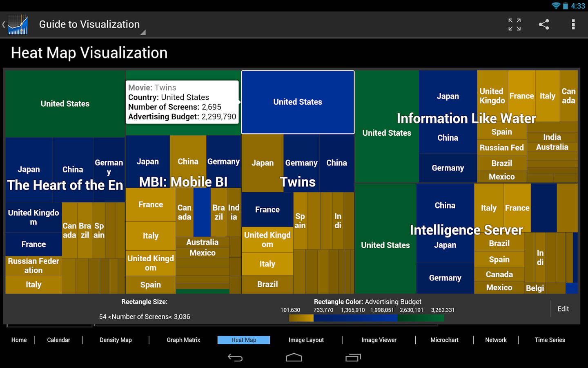
Task: Select the France rectangle under MBI: Mobile BI
Action: [151, 204]
